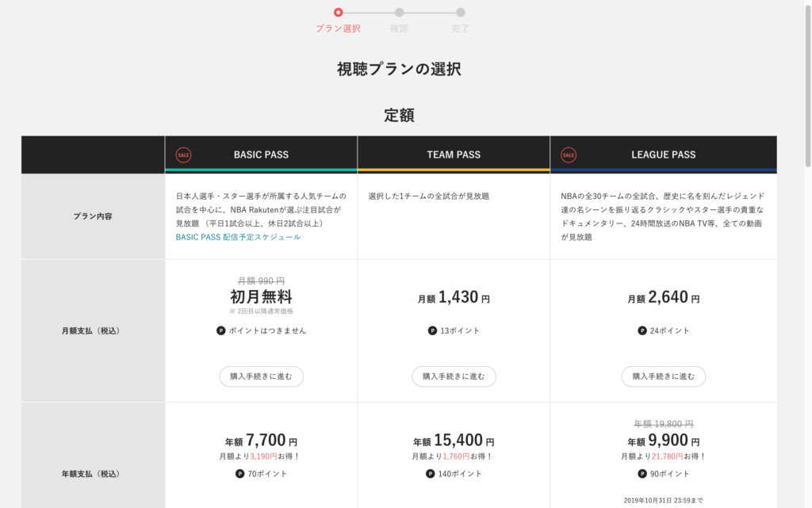812x508 pixels.
Task: Select the TEAM PASS column header
Action: [x=454, y=155]
